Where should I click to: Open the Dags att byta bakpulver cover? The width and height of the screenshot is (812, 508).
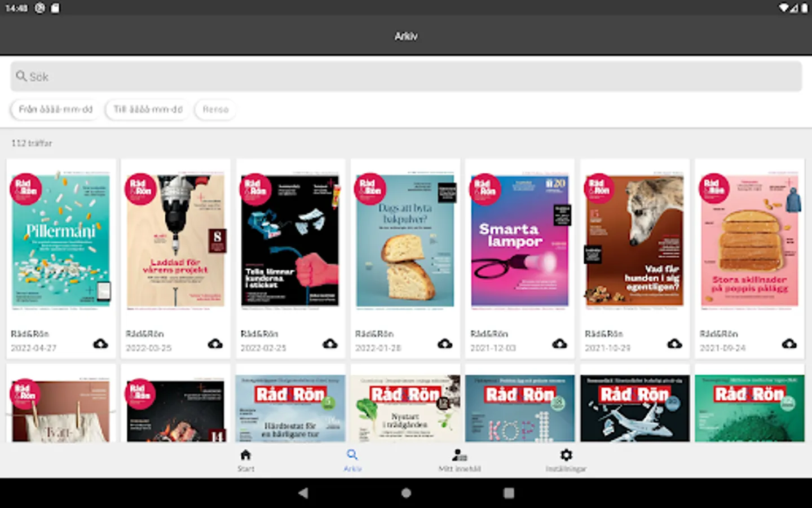405,241
